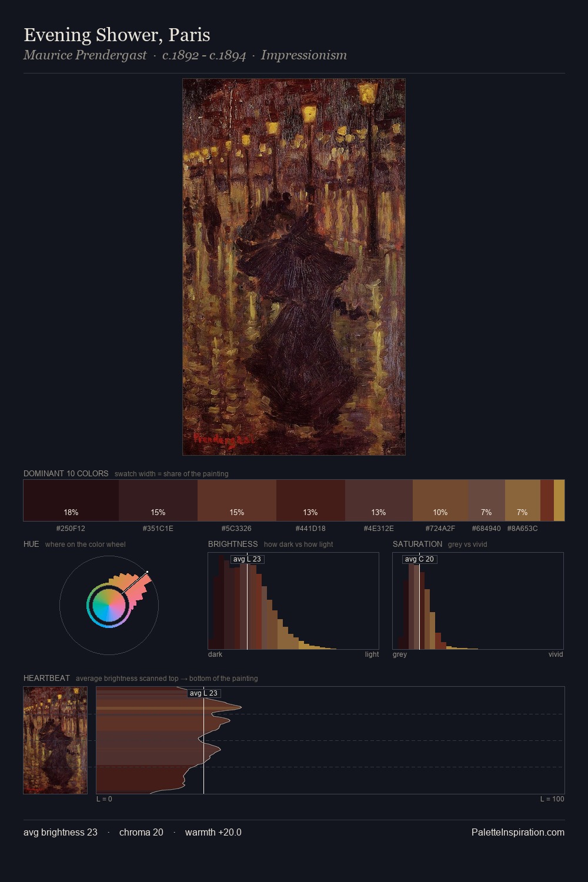Click the date 'c.1892 - c.1894'
The height and width of the screenshot is (882, 588).
pyautogui.click(x=204, y=55)
